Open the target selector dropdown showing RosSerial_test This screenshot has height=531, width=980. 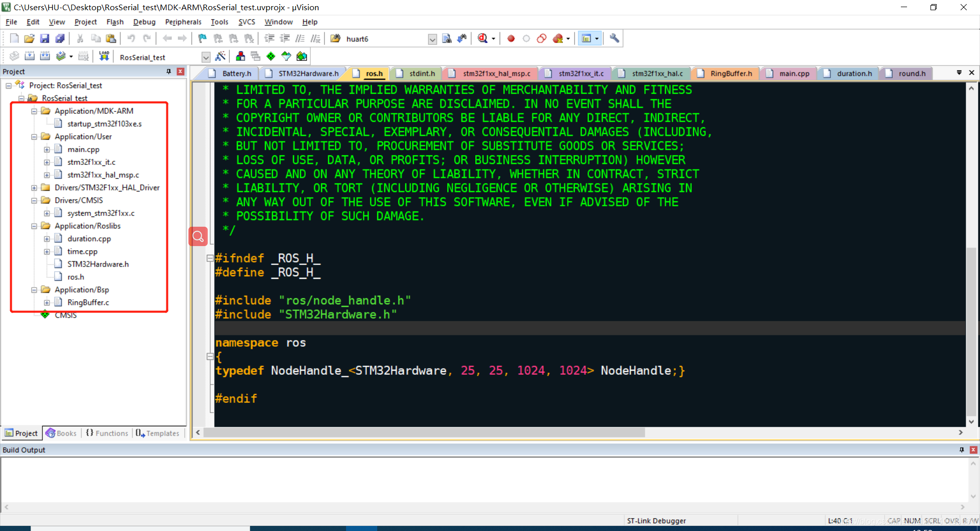pyautogui.click(x=206, y=57)
